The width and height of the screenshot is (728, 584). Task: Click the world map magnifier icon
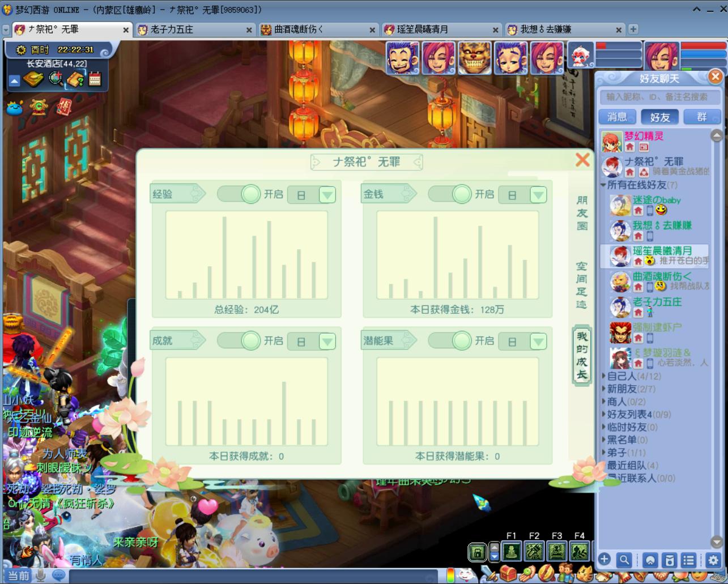(x=56, y=79)
